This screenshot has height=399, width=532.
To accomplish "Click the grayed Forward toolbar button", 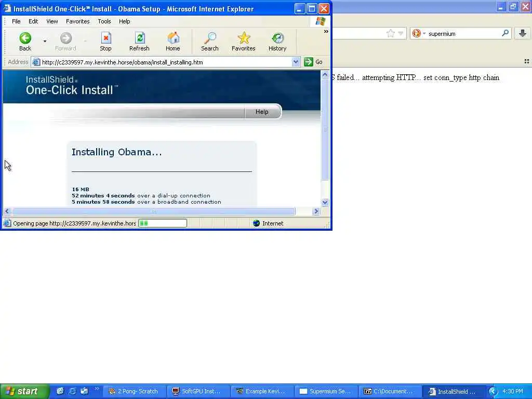I will (65, 42).
